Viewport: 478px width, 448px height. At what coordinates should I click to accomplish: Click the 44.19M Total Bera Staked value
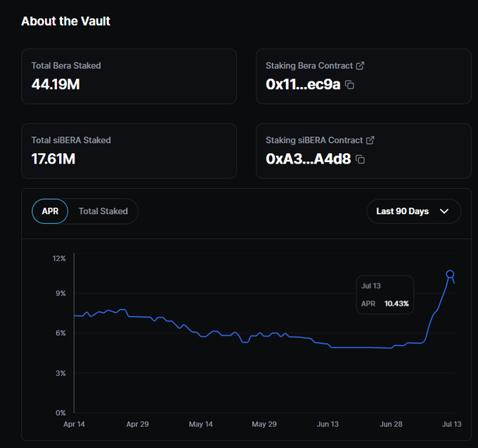(56, 84)
